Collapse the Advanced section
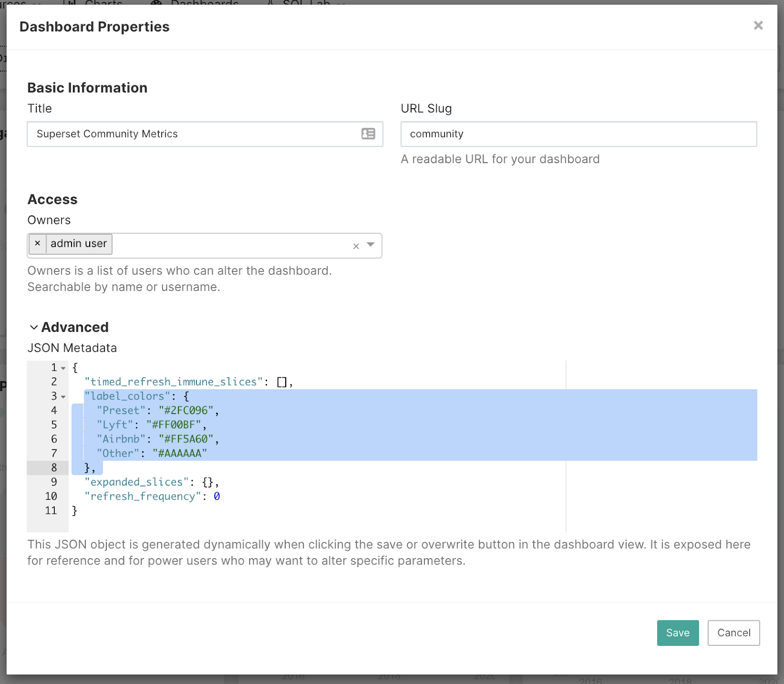Screen dimensions: 784x684 pyautogui.click(x=34, y=327)
